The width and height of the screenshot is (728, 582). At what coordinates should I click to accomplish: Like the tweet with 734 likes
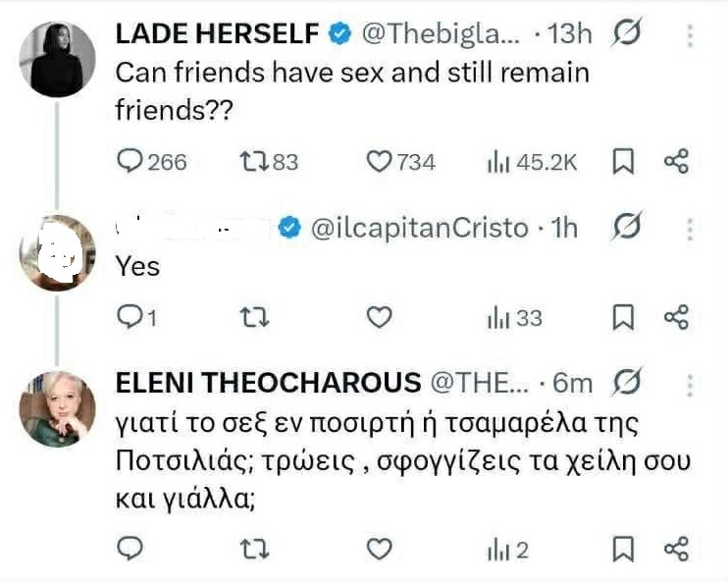pyautogui.click(x=380, y=161)
